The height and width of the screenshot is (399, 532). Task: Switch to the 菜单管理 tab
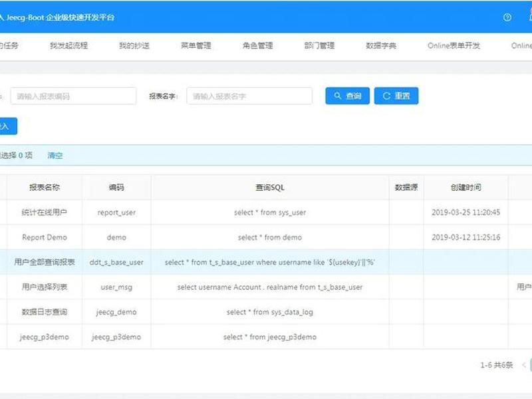pos(196,45)
